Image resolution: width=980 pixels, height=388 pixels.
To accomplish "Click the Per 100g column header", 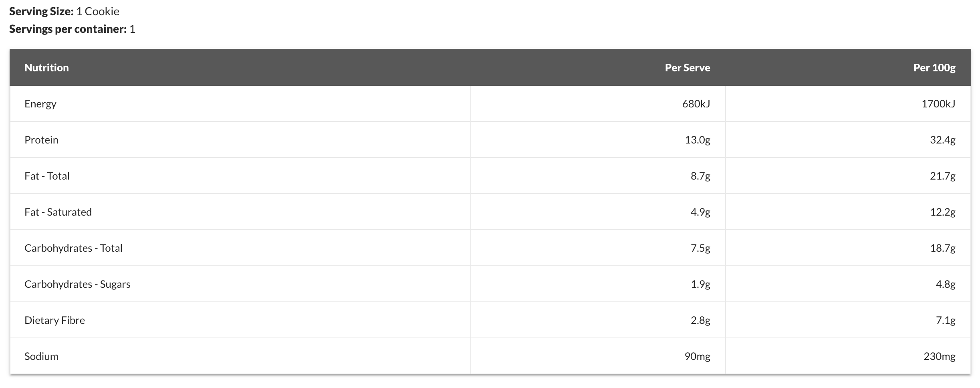I will coord(934,67).
